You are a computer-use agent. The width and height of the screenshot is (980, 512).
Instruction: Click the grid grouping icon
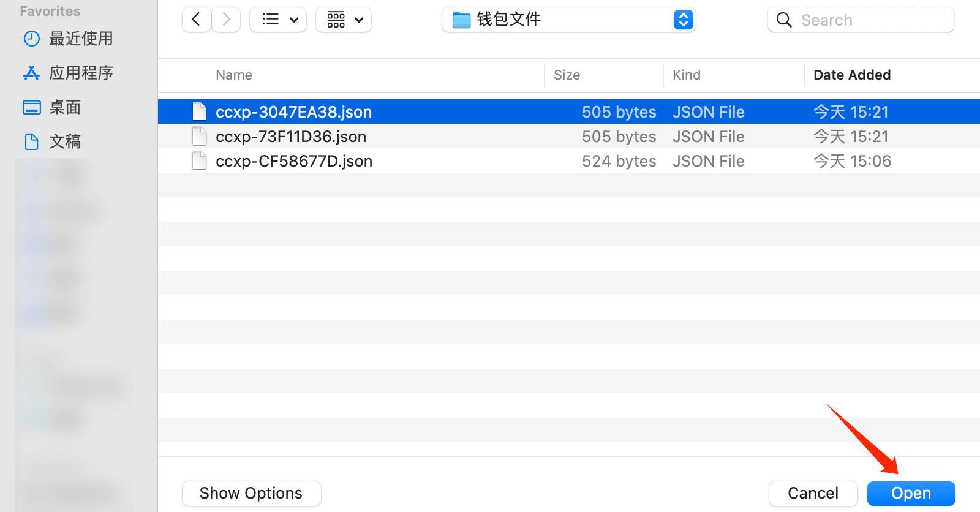336,20
